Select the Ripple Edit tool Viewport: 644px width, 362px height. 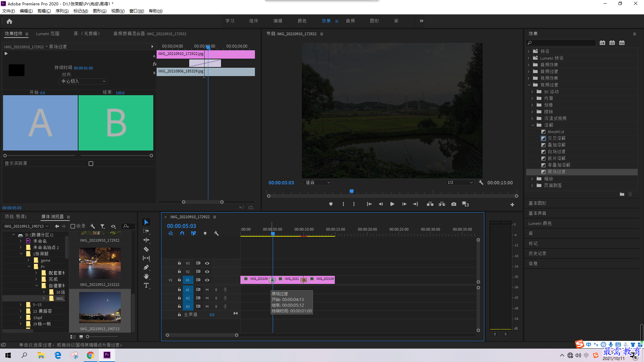(146, 240)
